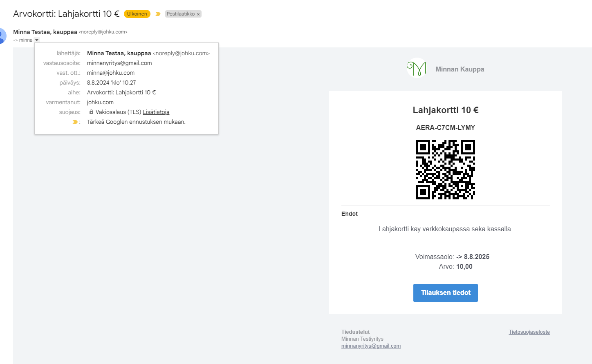Image resolution: width=592 pixels, height=364 pixels.
Task: Click the value 10,00
Action: point(464,266)
